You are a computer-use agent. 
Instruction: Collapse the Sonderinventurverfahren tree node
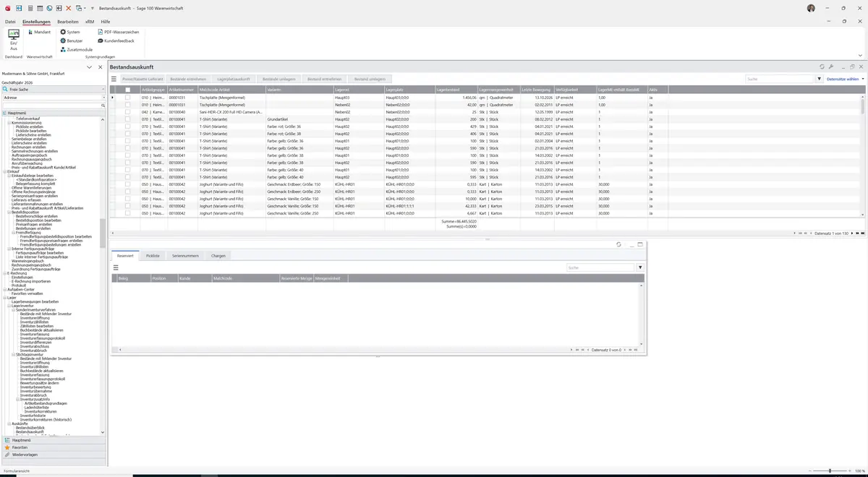coord(13,309)
